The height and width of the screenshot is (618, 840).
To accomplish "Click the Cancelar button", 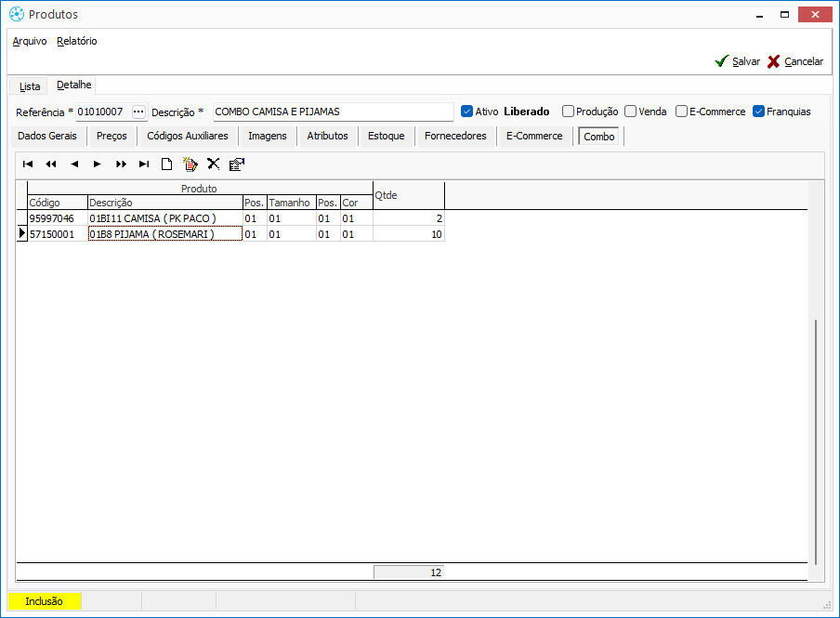I will [x=795, y=61].
